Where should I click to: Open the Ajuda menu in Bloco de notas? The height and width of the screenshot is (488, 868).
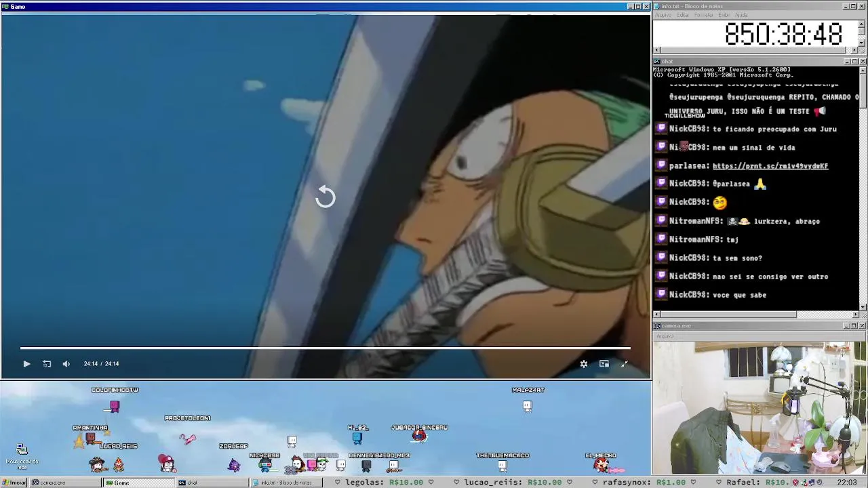pos(741,15)
